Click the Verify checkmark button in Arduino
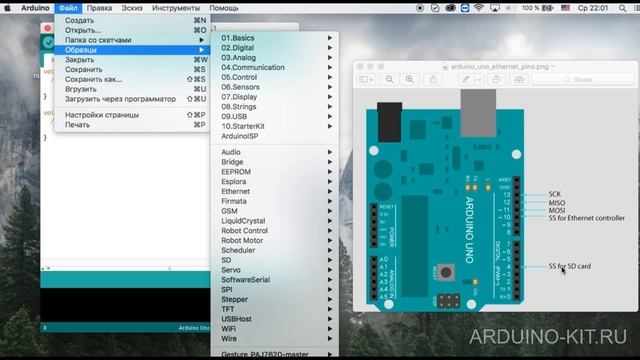 pyautogui.click(x=48, y=42)
